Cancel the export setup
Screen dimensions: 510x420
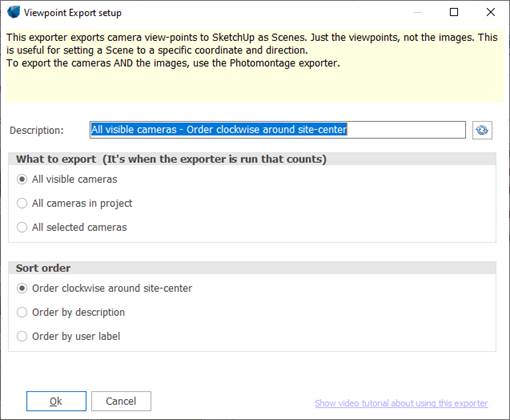click(121, 401)
